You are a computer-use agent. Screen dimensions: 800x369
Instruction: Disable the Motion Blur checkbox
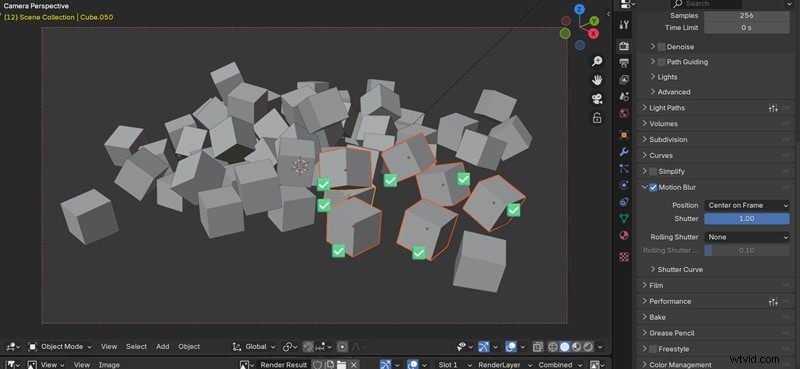pos(653,187)
